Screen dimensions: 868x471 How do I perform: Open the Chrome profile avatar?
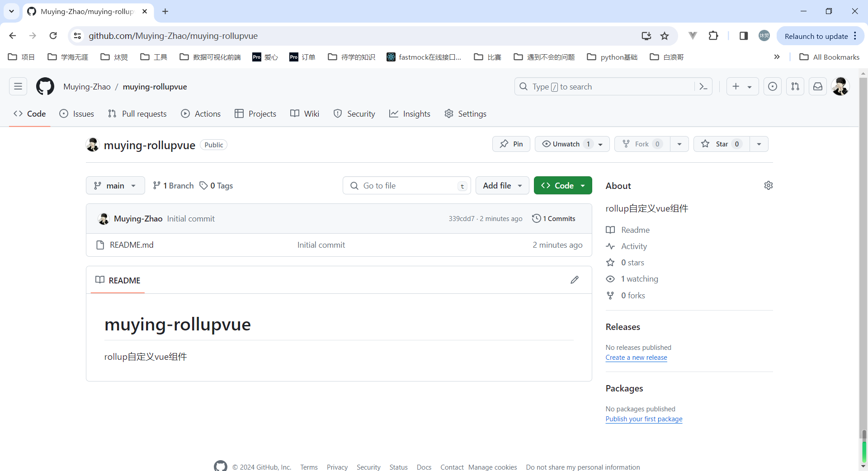tap(764, 36)
